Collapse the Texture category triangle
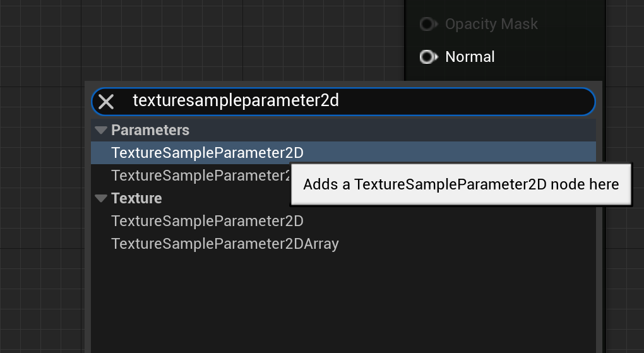Viewport: 644px width, 353px height. pos(101,198)
